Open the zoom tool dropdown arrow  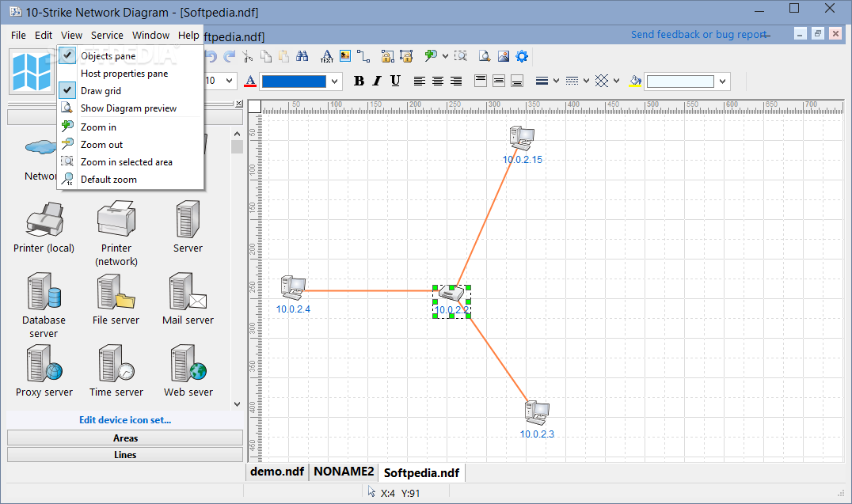click(445, 56)
